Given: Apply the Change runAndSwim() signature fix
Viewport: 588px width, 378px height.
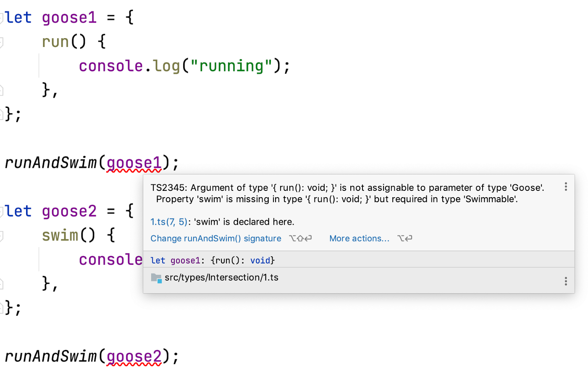Looking at the screenshot, I should pyautogui.click(x=216, y=238).
